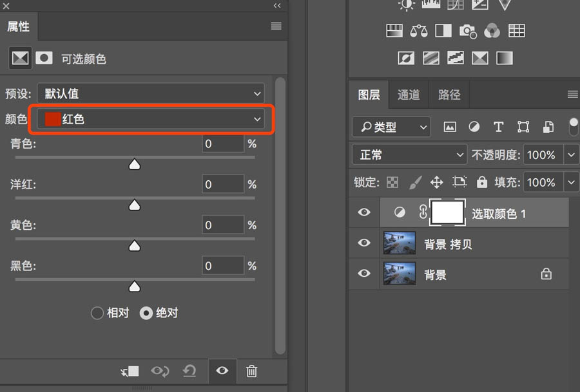Screen dimensions: 580x392
Task: Add a Photo Filter adjustment (camera icon)
Action: [x=468, y=31]
